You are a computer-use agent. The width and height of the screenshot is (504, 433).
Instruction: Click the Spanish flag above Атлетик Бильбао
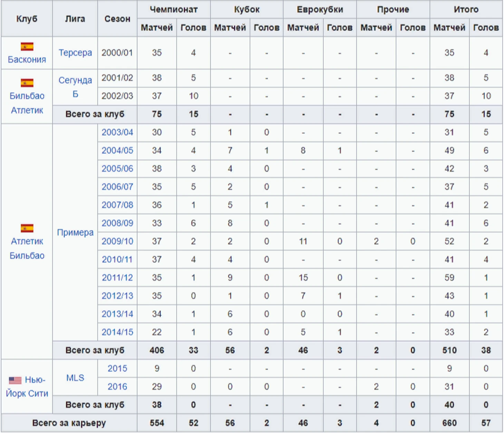point(27,228)
